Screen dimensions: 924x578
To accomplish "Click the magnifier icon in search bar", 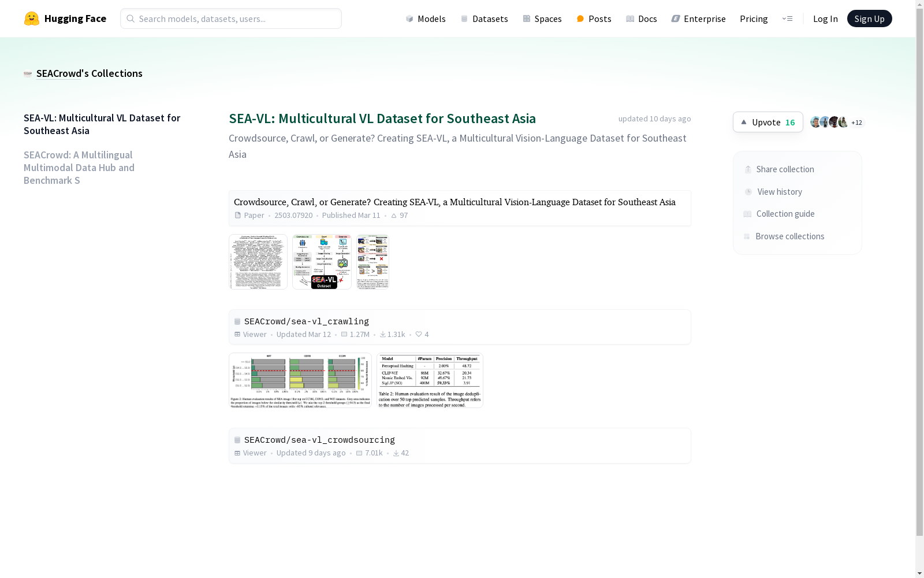I will coord(131,18).
